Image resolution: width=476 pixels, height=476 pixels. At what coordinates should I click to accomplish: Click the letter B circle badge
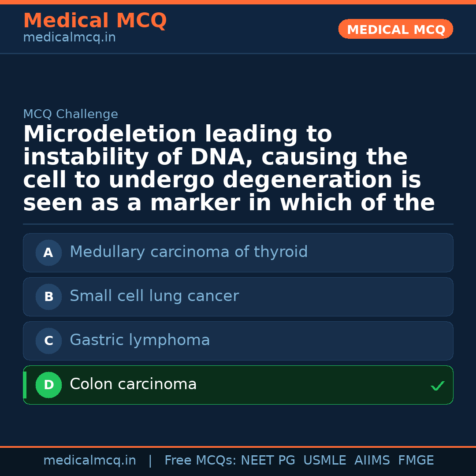point(48,297)
